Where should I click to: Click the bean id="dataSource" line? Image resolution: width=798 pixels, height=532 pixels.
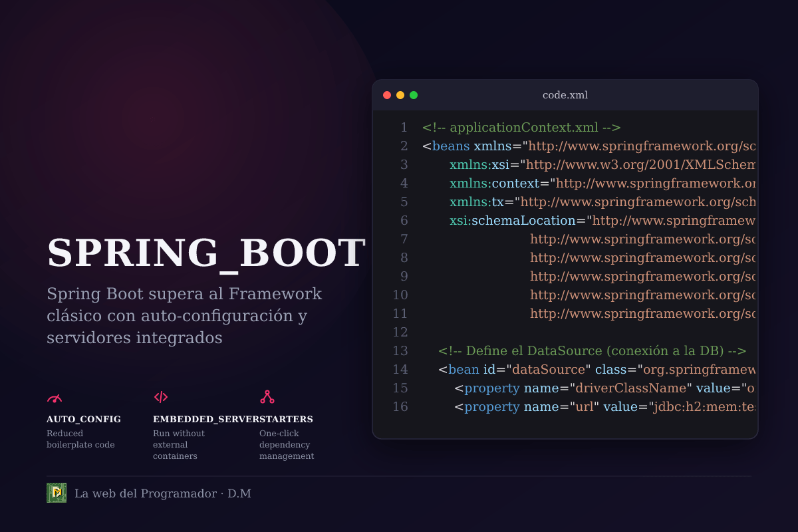point(597,369)
